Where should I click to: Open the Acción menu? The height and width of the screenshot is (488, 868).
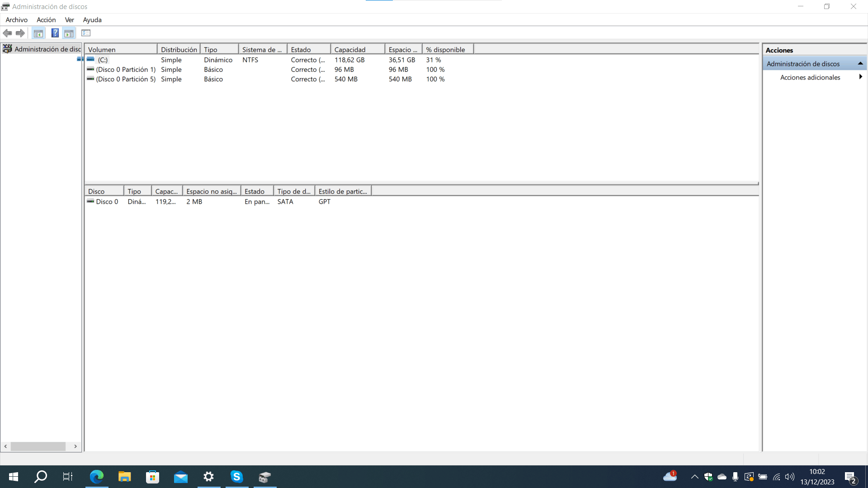tap(46, 19)
